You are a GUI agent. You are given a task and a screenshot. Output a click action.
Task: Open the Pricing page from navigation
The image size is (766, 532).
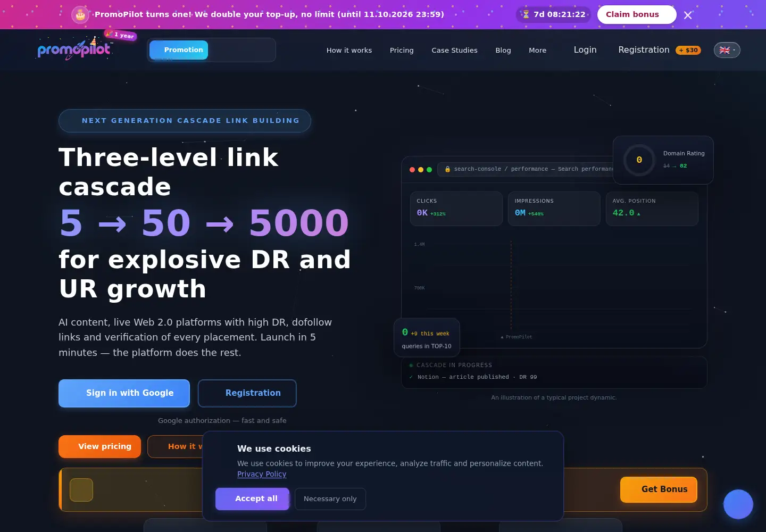pos(402,50)
